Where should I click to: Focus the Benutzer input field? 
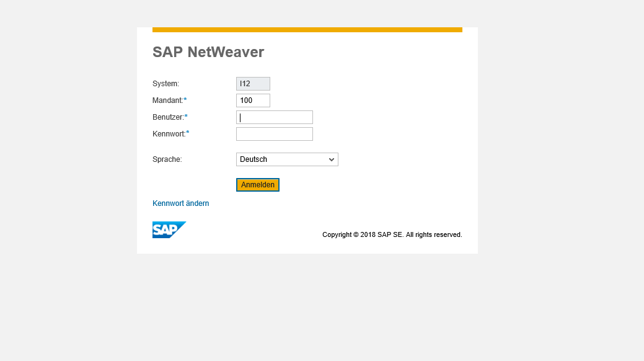pos(274,117)
